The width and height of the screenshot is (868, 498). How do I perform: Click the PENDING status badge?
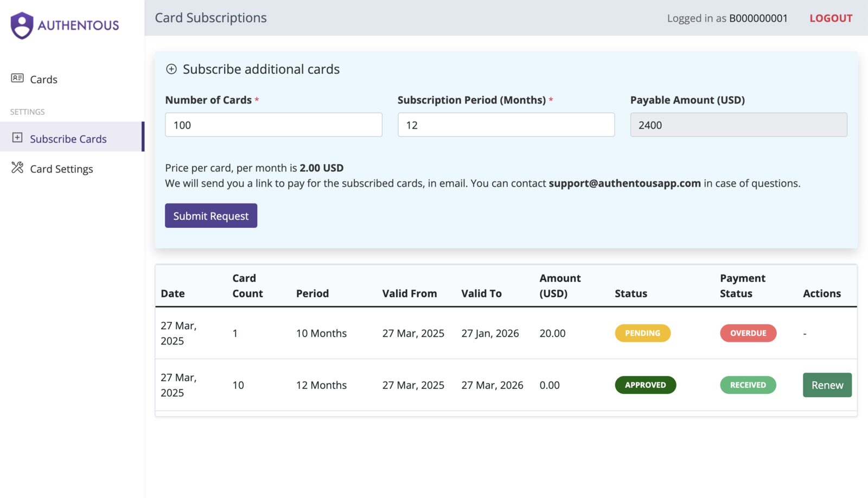pyautogui.click(x=642, y=333)
